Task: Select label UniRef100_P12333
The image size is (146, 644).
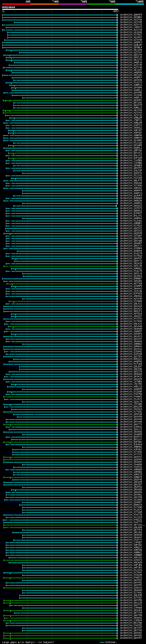Action: point(131,570)
